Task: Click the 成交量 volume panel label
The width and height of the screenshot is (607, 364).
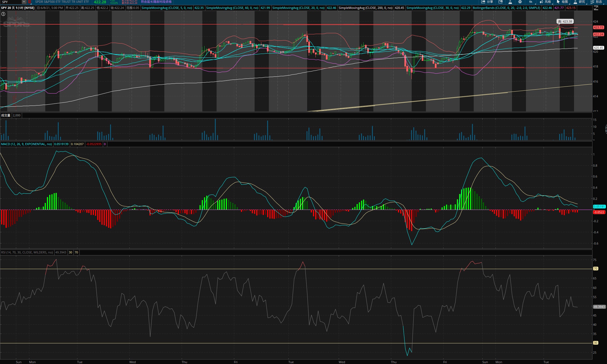Action: (x=6, y=115)
